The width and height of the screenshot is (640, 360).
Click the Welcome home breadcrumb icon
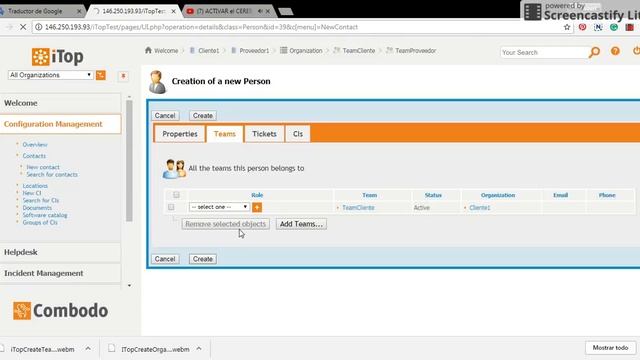(148, 50)
